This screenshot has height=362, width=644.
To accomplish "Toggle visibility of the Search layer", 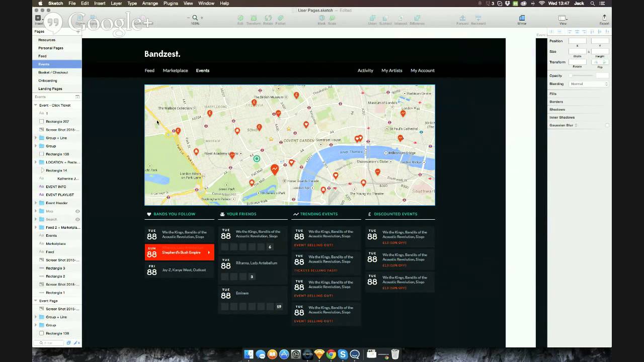I will [77, 219].
